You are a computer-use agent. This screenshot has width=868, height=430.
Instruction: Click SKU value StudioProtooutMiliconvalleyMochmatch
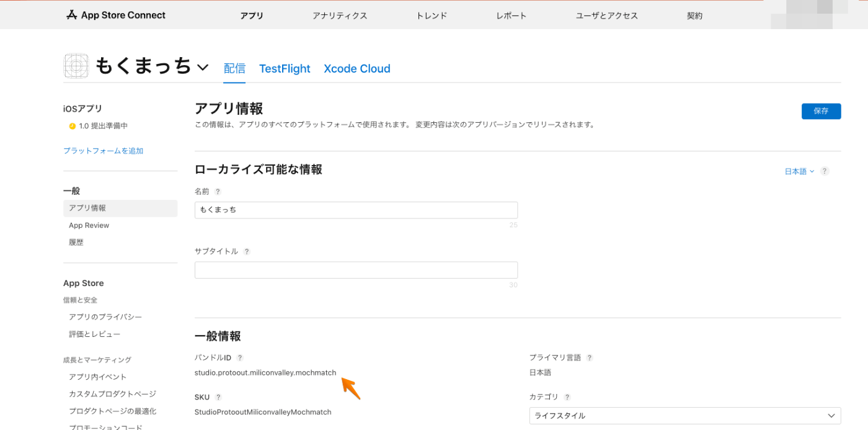(x=263, y=412)
